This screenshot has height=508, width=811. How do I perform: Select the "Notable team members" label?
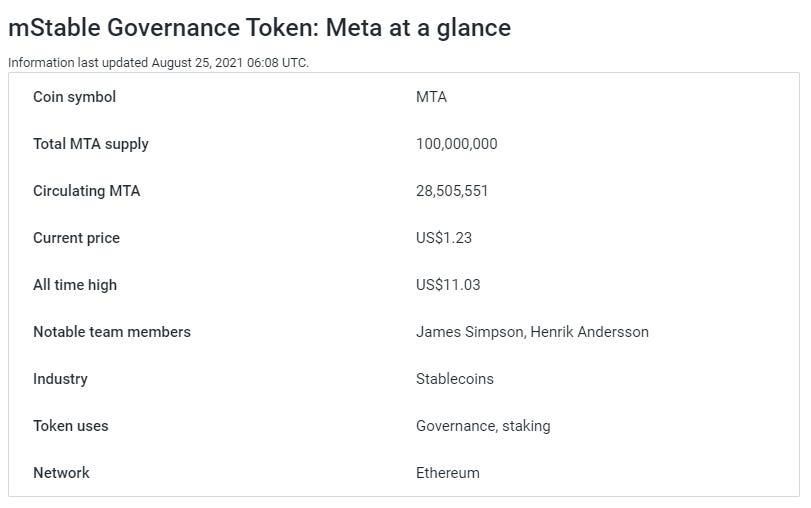112,332
